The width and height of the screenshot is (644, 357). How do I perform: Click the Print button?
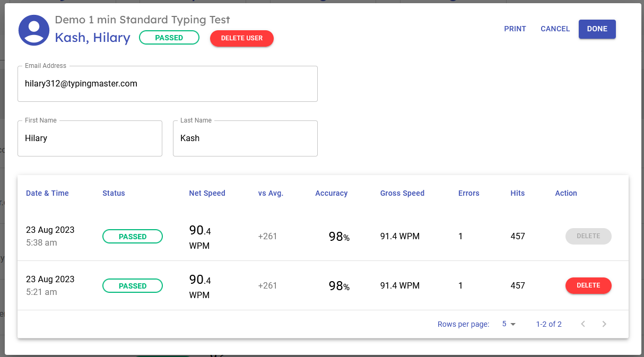pos(515,29)
